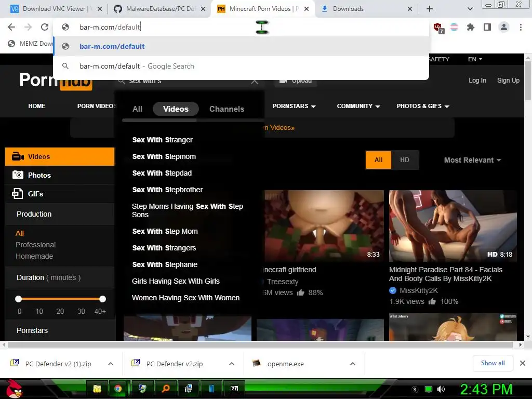Select the Channels tab in search suggestions
Screen dimensions: 532x399
click(227, 109)
